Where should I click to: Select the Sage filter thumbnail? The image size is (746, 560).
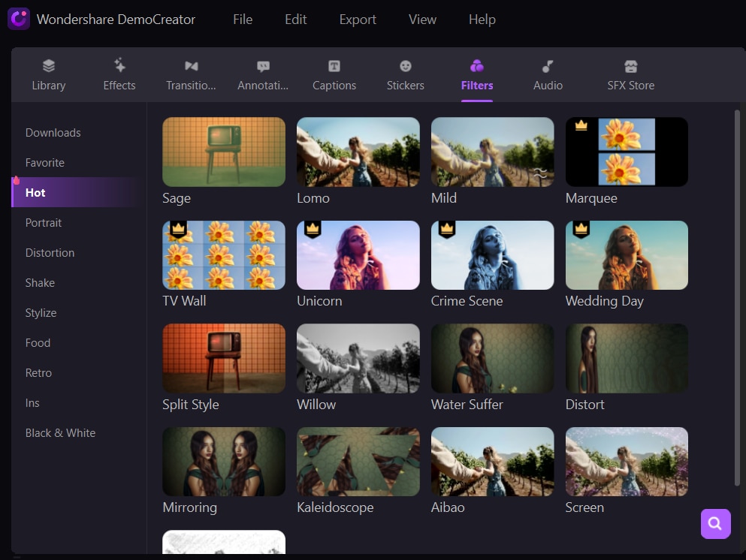224,152
